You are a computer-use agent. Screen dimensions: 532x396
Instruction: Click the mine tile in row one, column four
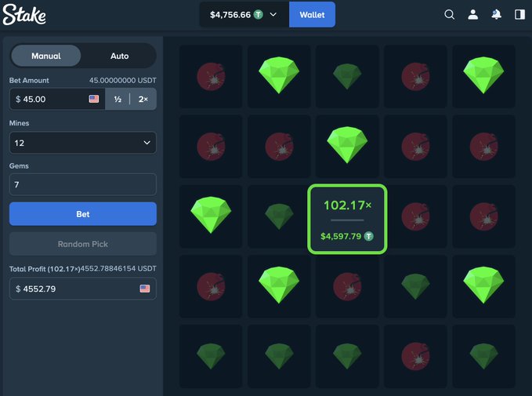[415, 76]
